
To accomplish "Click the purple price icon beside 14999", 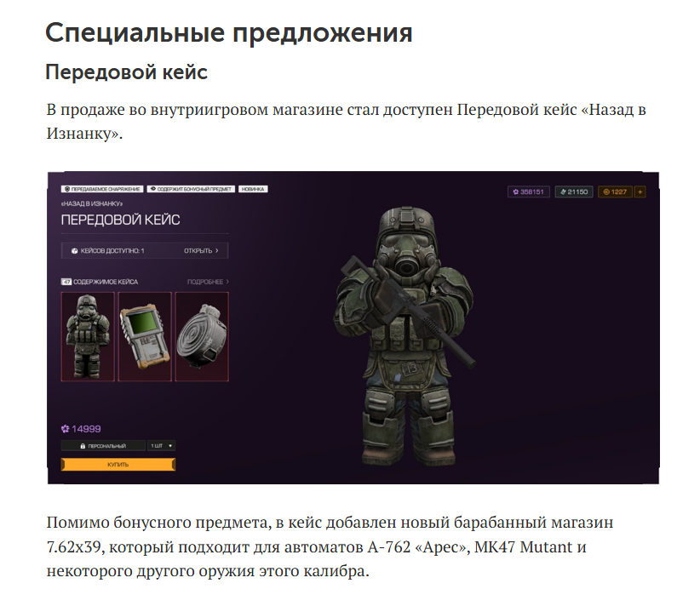I will pyautogui.click(x=66, y=429).
